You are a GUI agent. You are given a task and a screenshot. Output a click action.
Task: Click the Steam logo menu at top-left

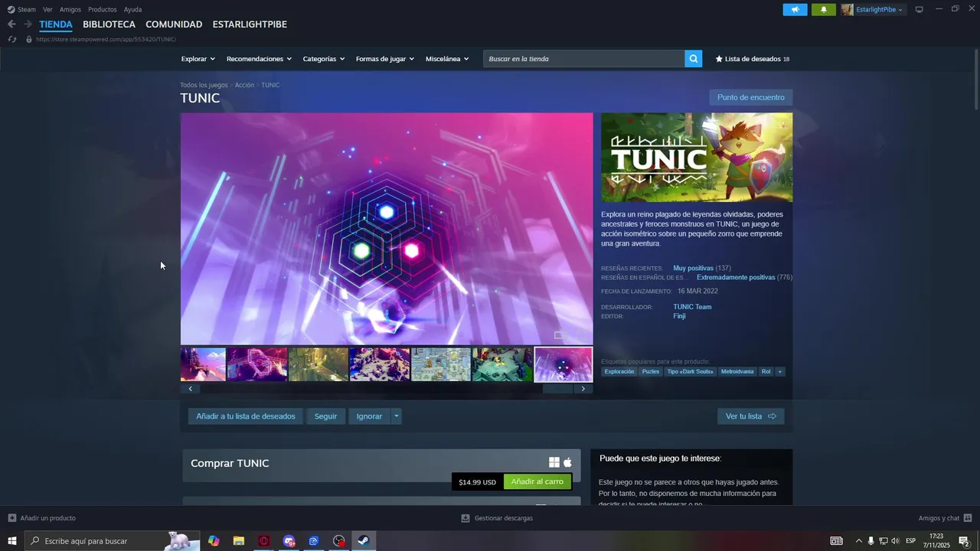21,9
